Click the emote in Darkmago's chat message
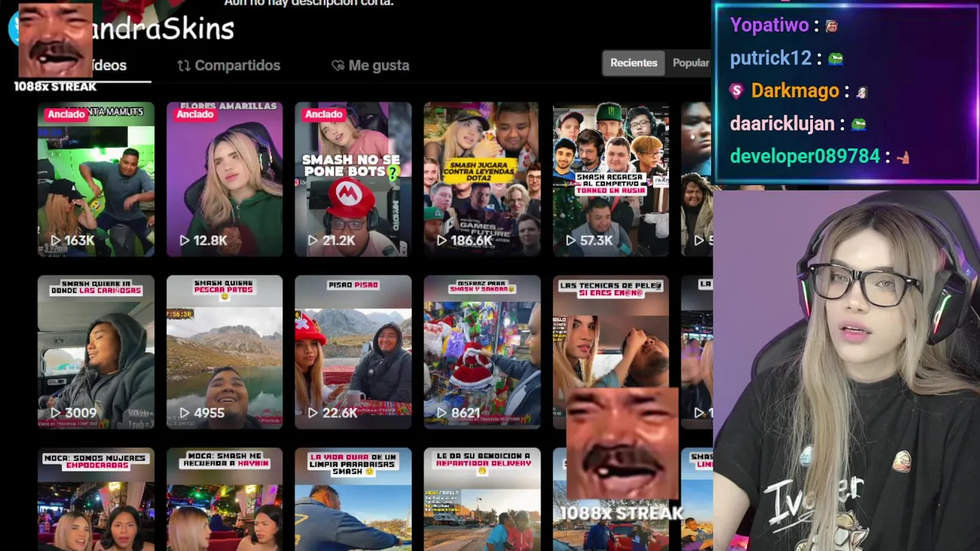This screenshot has height=551, width=980. (x=861, y=92)
